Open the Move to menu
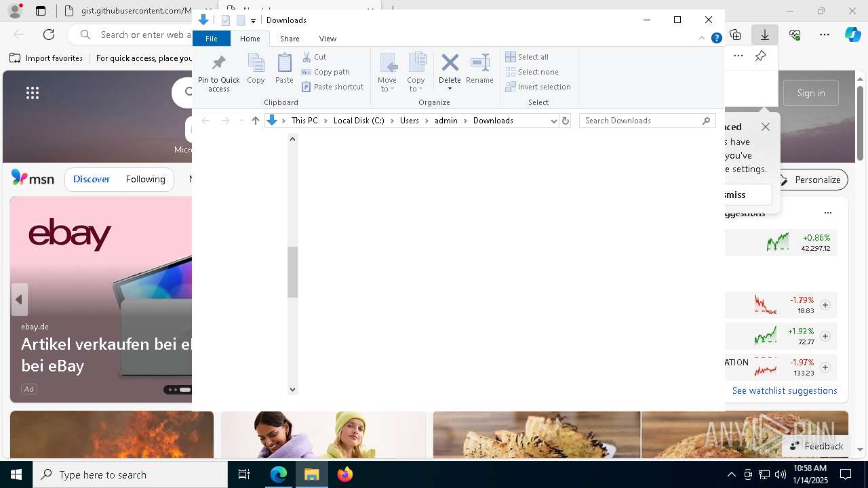Viewport: 868px width, 488px height. point(387,73)
